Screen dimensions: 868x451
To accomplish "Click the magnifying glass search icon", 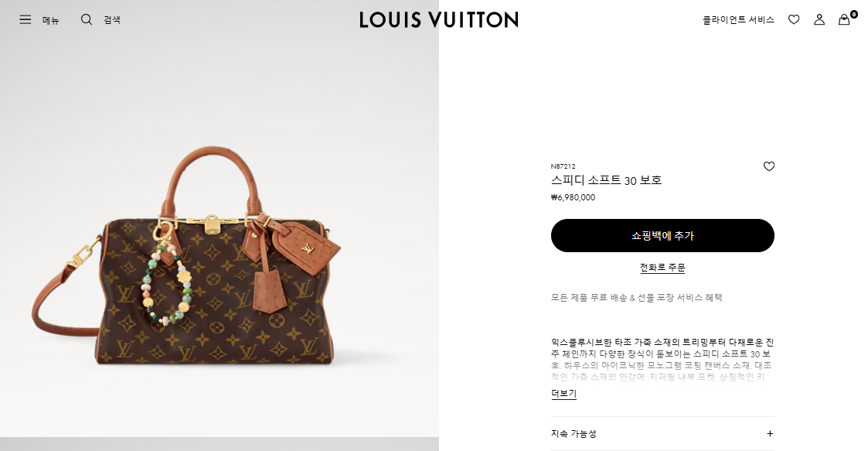I will tap(87, 20).
